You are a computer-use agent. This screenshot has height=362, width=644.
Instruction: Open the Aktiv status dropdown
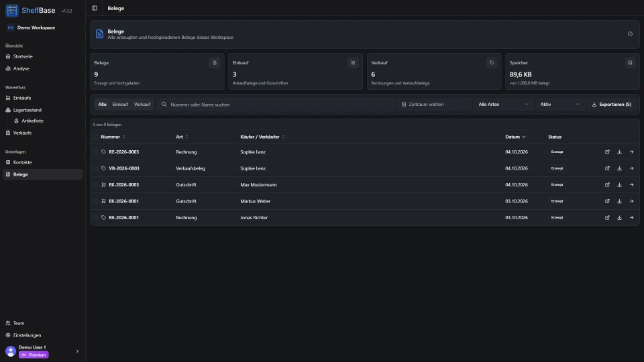(559, 105)
